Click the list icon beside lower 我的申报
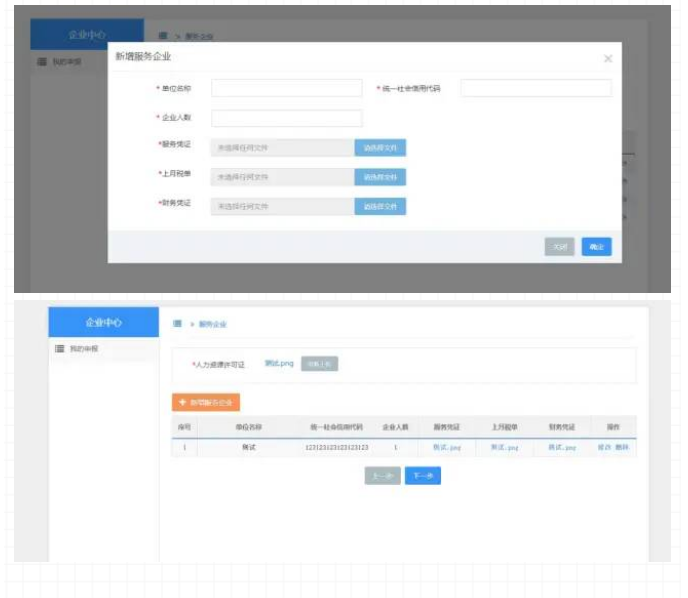This screenshot has width=688, height=598. tap(60, 349)
